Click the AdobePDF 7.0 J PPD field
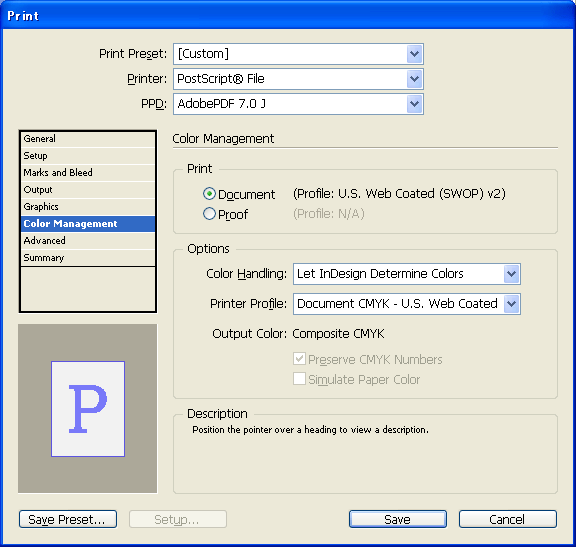 (298, 104)
